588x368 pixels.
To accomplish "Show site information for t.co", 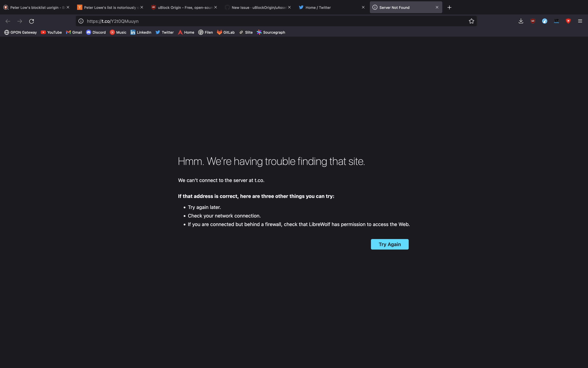I will click(81, 21).
